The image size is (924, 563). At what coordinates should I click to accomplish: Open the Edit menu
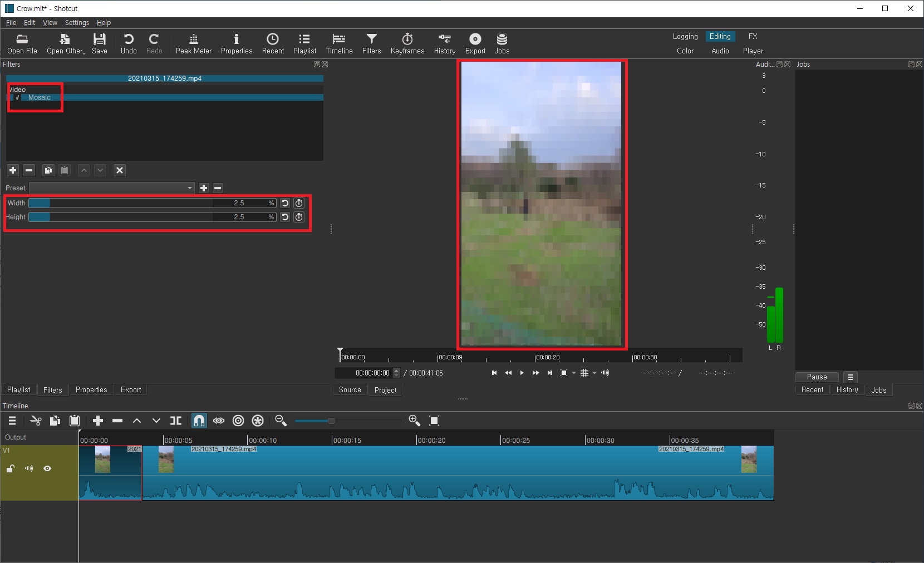pyautogui.click(x=30, y=23)
